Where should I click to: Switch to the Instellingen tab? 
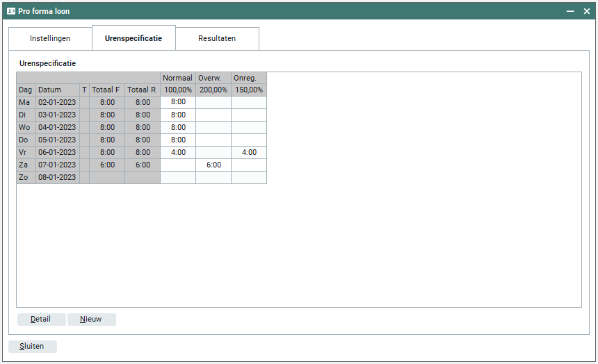point(50,38)
